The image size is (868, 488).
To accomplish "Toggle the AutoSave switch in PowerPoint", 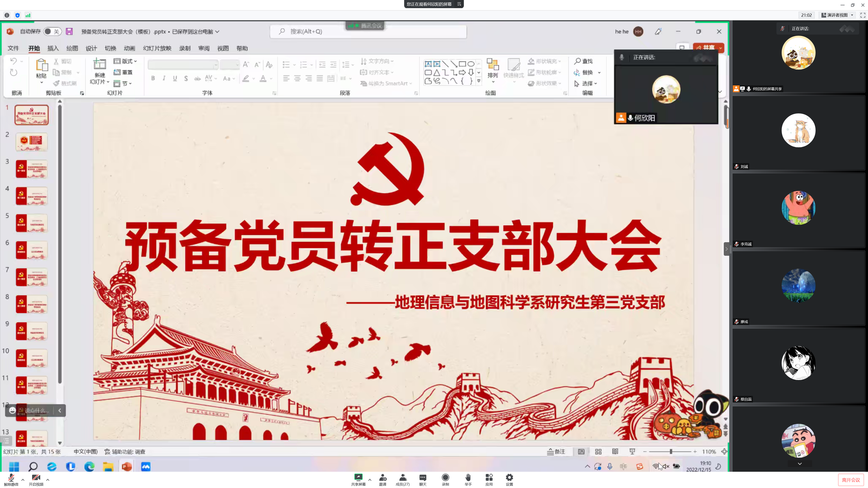I will tap(52, 31).
